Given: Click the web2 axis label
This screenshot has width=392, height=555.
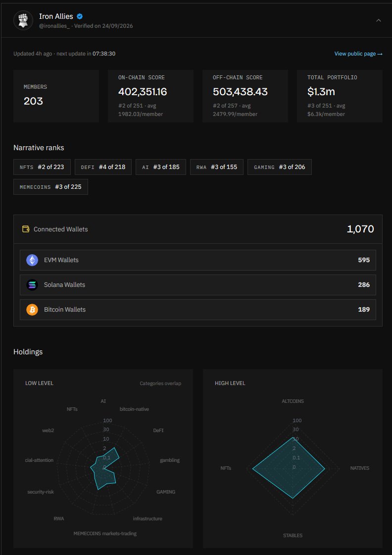Looking at the screenshot, I should [x=48, y=431].
